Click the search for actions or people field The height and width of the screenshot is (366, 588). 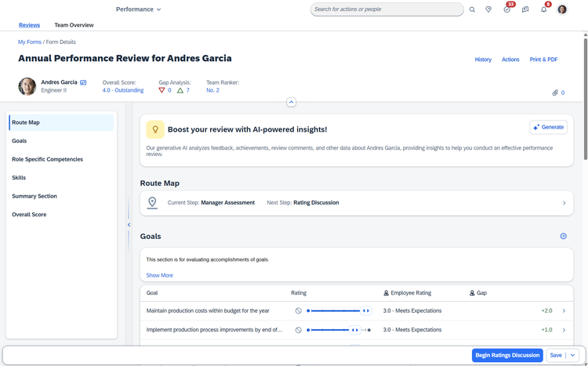click(x=387, y=9)
